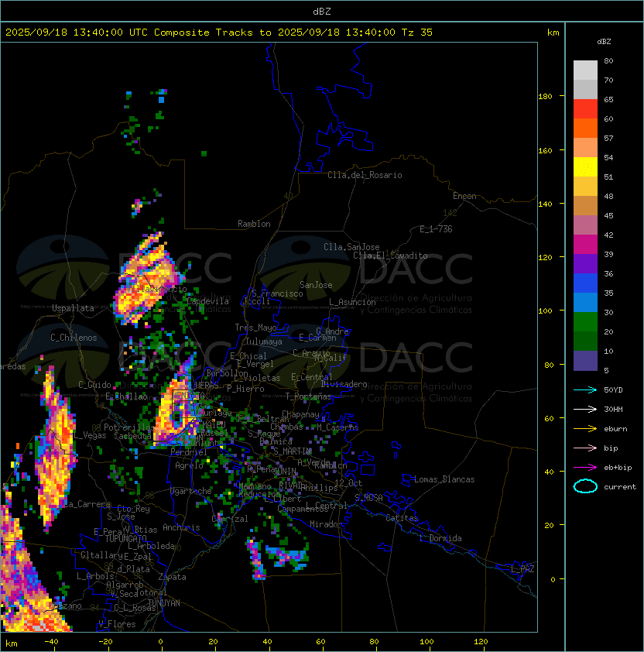Image resolution: width=644 pixels, height=652 pixels.
Task: Select the tan brown 48–45 dBZ swatch
Action: [x=585, y=206]
